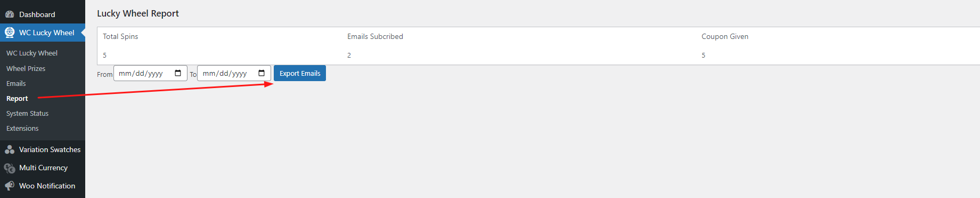Open the Extensions submenu page
980x198 pixels.
tap(22, 128)
